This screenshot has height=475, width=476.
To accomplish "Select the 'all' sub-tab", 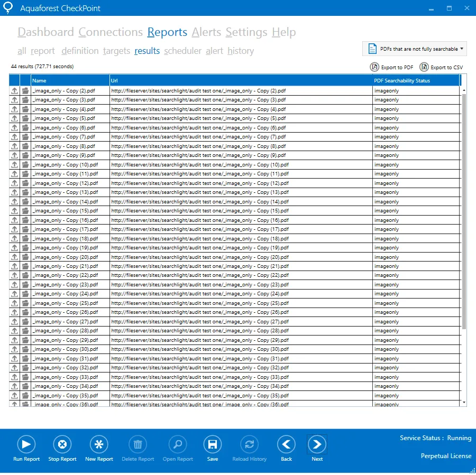I will coord(22,51).
